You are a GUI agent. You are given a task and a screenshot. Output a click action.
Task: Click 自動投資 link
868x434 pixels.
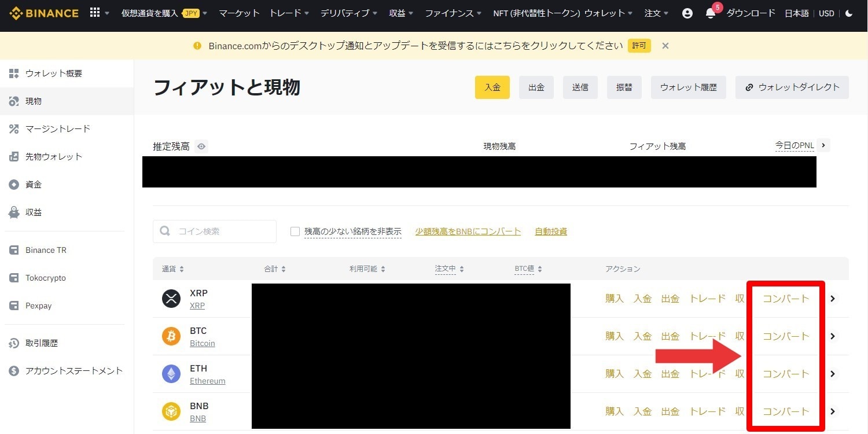pyautogui.click(x=551, y=231)
